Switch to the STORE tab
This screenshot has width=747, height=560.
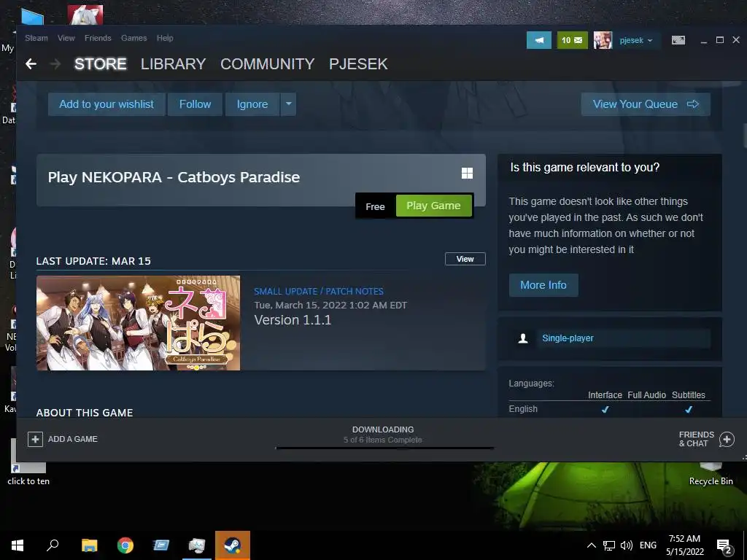coord(101,64)
